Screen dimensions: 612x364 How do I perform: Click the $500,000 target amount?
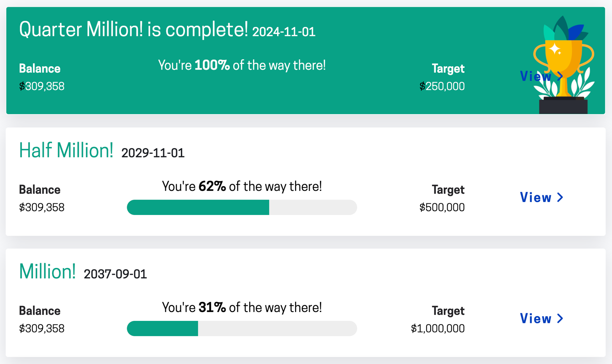pos(443,207)
